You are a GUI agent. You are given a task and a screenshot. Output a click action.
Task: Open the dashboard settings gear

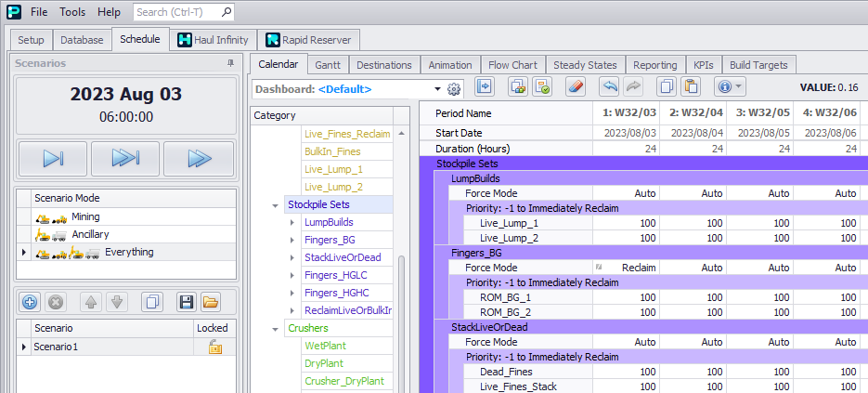pos(454,89)
